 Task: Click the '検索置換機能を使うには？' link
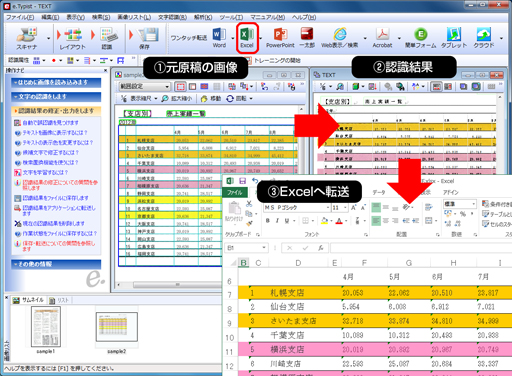coord(50,162)
